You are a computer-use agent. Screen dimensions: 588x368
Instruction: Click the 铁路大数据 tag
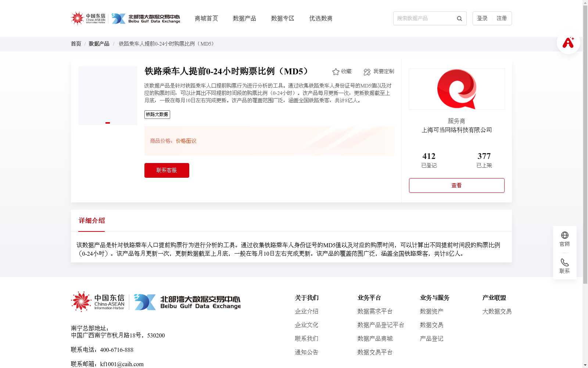(x=157, y=114)
